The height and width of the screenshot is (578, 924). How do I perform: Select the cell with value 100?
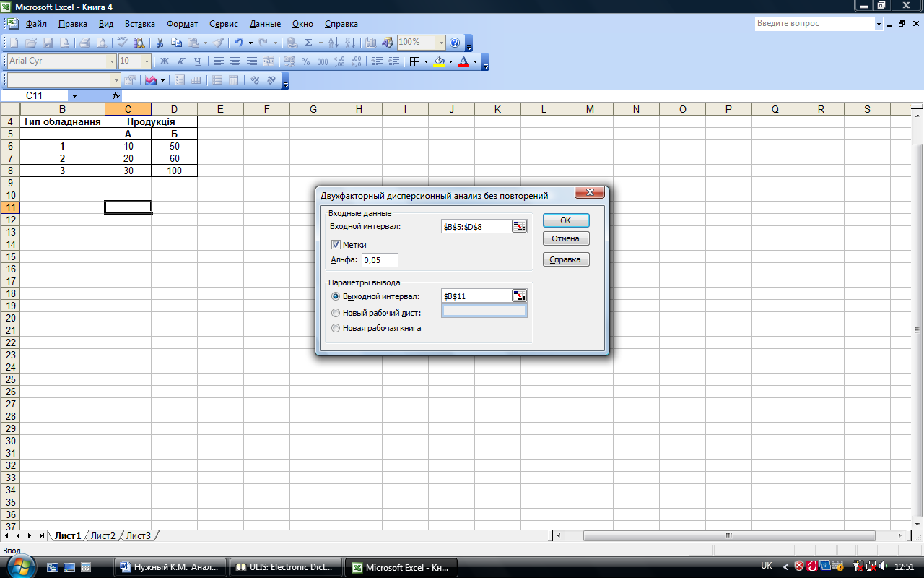pos(174,171)
